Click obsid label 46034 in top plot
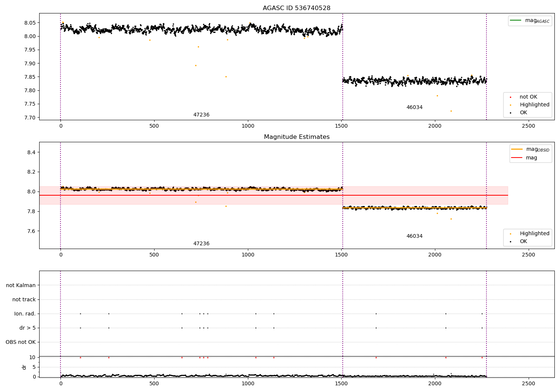 414,108
